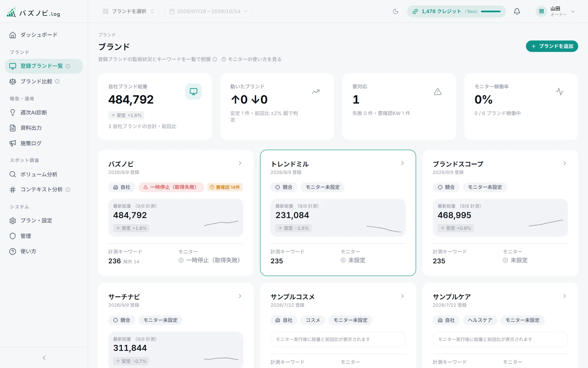The image size is (588, 368).
Task: Click the 484,792 sparkline in バズノビ card
Action: 221,223
